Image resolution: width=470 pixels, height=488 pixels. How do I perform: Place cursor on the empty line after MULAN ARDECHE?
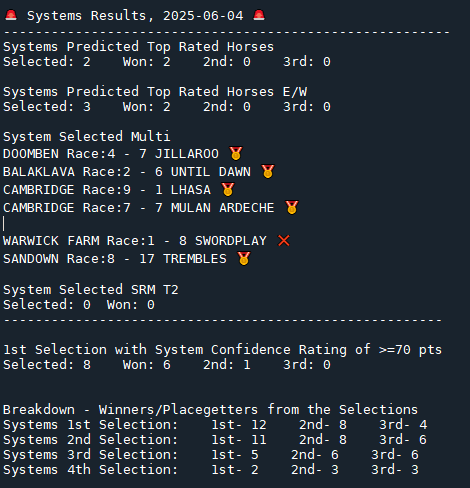pyautogui.click(x=4, y=223)
